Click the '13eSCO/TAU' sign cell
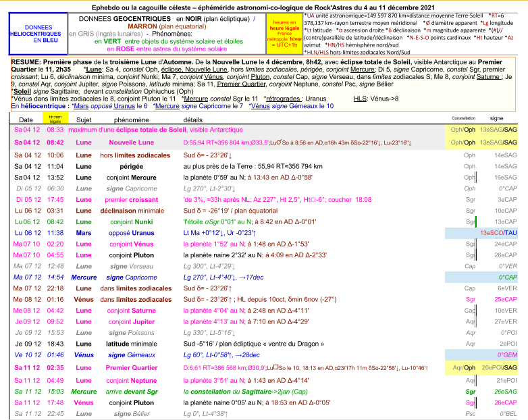 [x=498, y=233]
